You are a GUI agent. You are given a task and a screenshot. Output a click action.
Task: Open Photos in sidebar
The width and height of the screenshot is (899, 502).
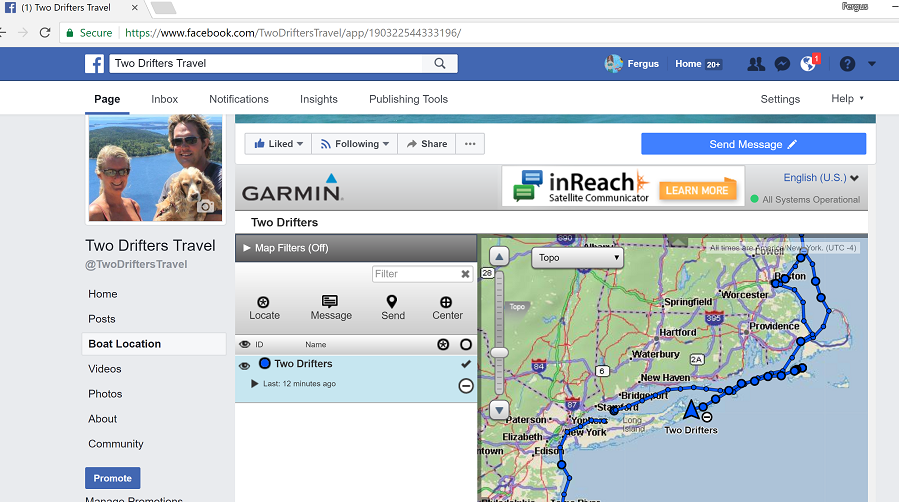105,394
